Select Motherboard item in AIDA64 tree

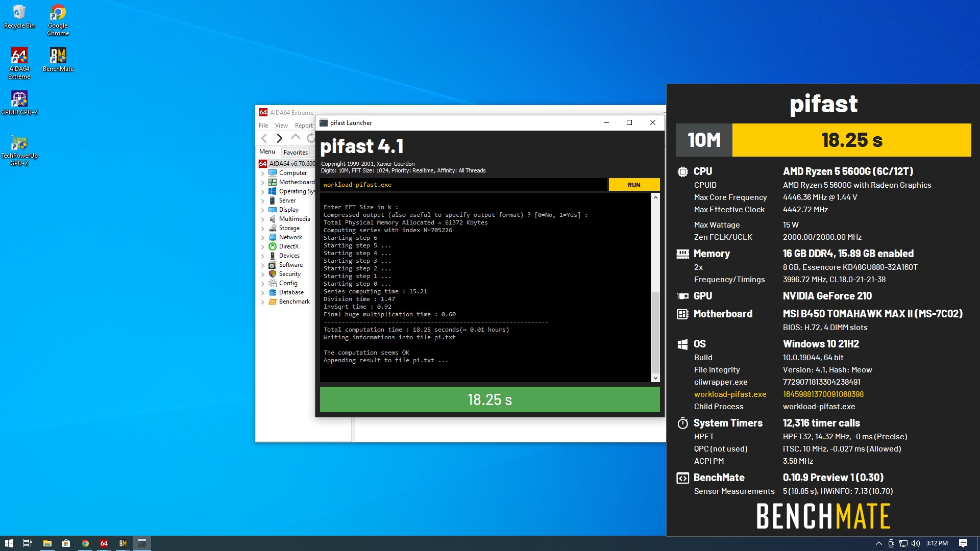pos(297,182)
